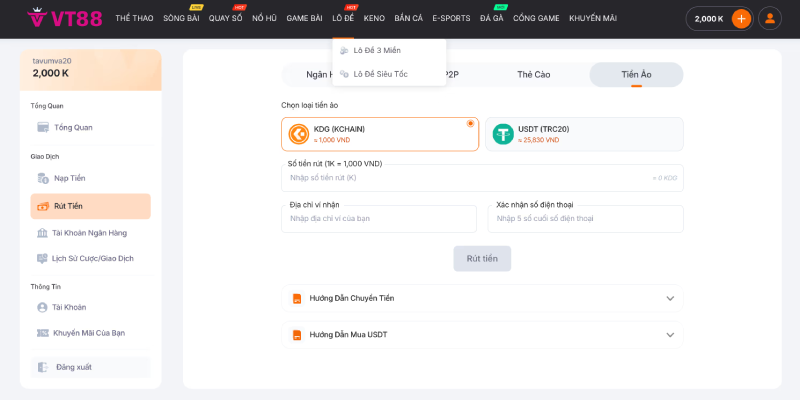Click the Lịch Sử Cược/Giao Dịch icon
The height and width of the screenshot is (400, 800).
coord(42,258)
